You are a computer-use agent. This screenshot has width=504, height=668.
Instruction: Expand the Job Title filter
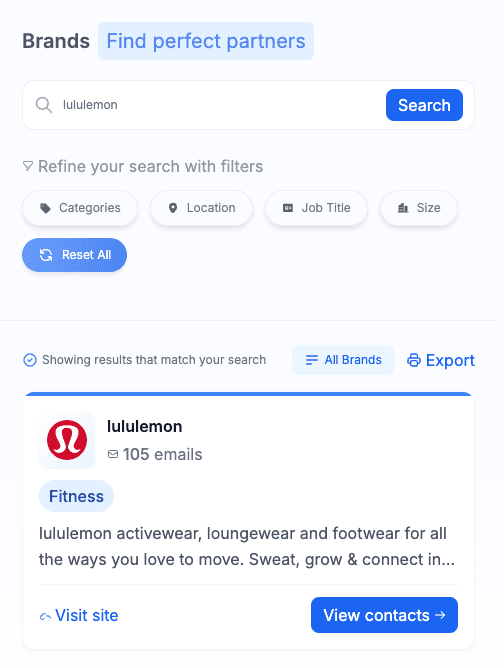(317, 208)
